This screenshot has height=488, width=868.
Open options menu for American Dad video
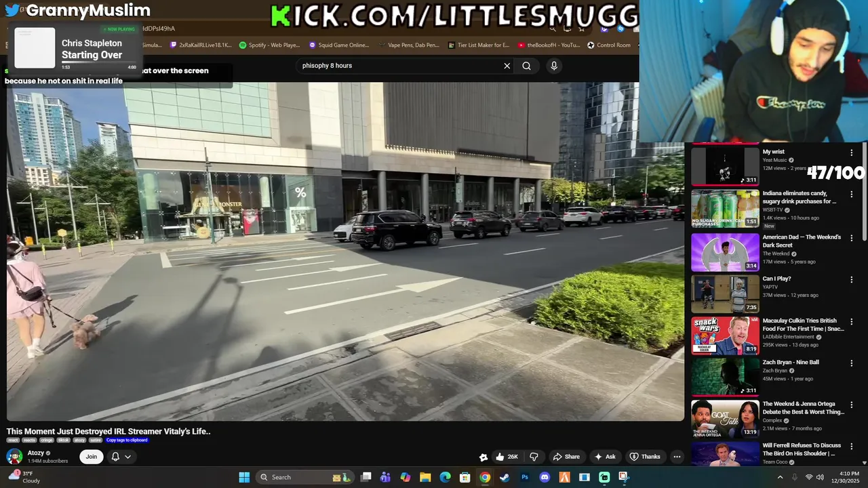pyautogui.click(x=852, y=239)
